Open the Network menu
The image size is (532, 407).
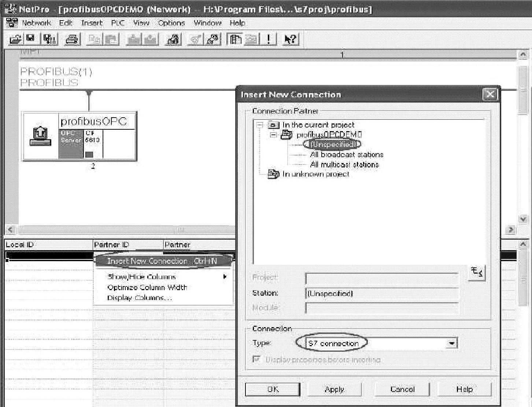coord(37,23)
